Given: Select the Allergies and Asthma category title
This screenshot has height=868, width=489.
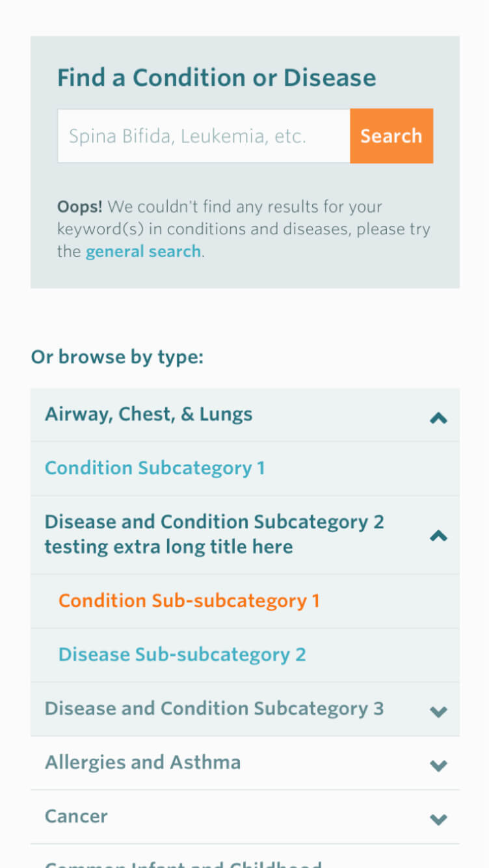Looking at the screenshot, I should (142, 763).
